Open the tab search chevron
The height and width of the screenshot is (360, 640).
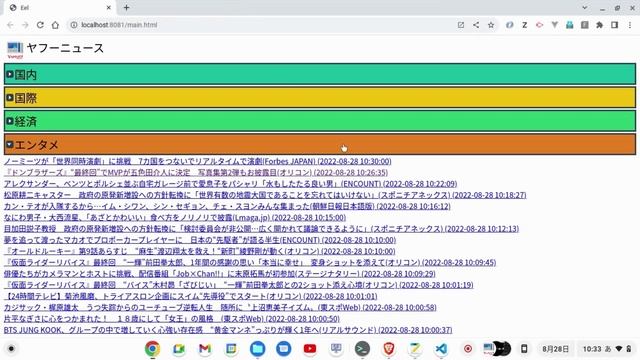pyautogui.click(x=585, y=7)
